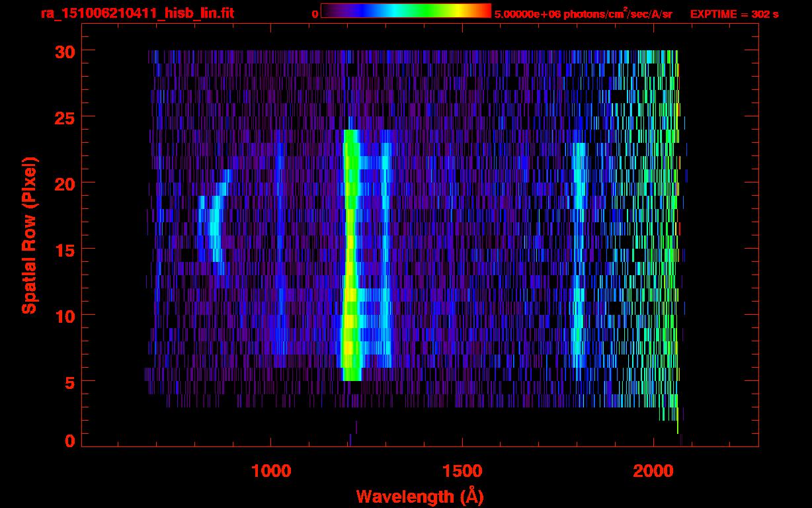Click the red end of the color bar
Screen dimensions: 812x508
[x=486, y=11]
